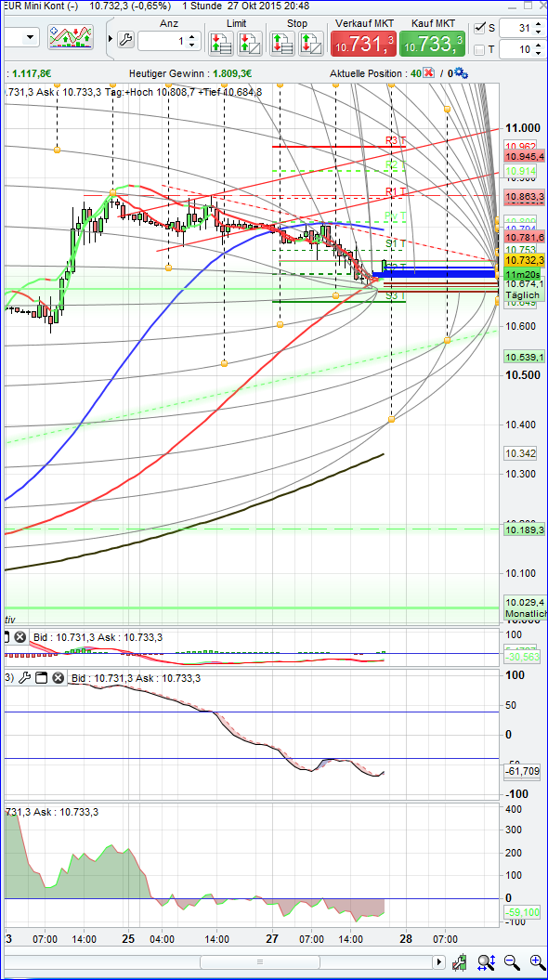
Task: Click the S value field showing 31
Action: (516, 28)
